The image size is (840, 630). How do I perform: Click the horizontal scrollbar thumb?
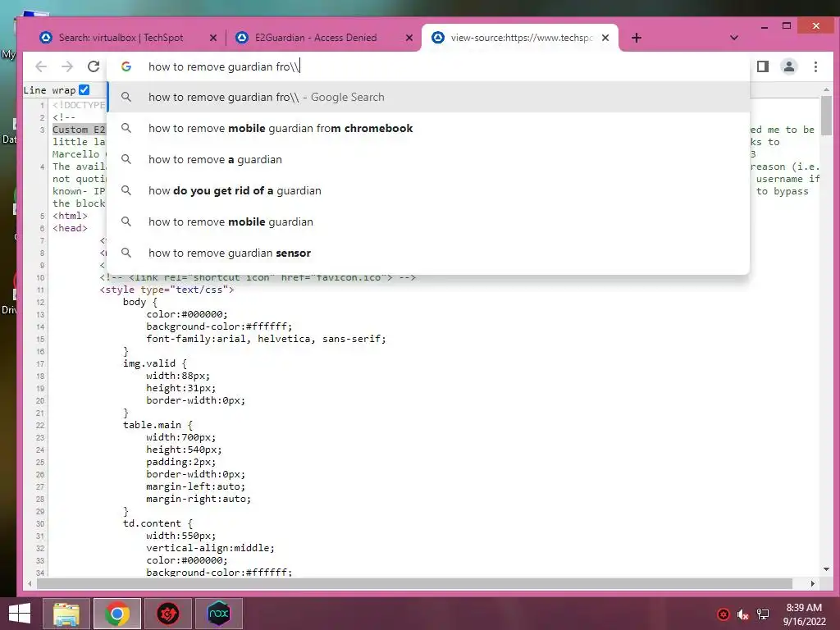[414, 583]
